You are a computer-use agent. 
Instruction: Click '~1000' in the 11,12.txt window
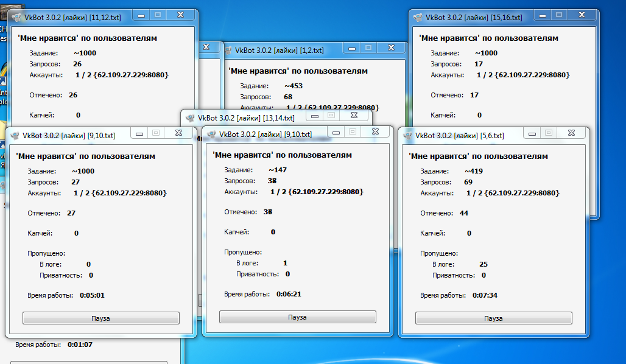point(85,53)
